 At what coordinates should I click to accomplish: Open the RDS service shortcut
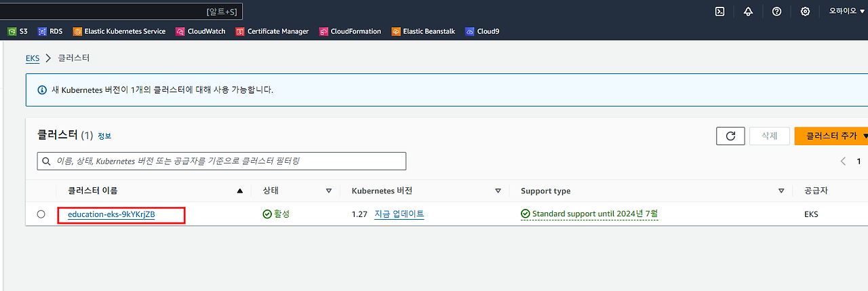click(x=50, y=31)
